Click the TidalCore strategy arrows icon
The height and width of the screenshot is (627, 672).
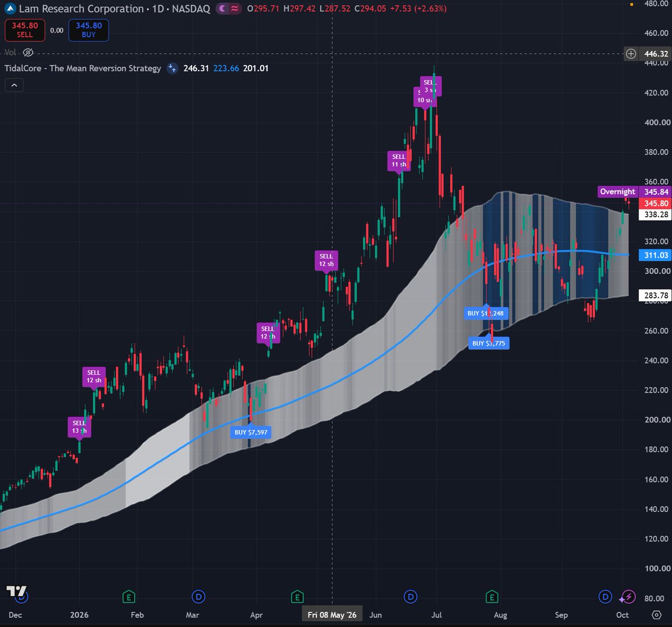[172, 68]
